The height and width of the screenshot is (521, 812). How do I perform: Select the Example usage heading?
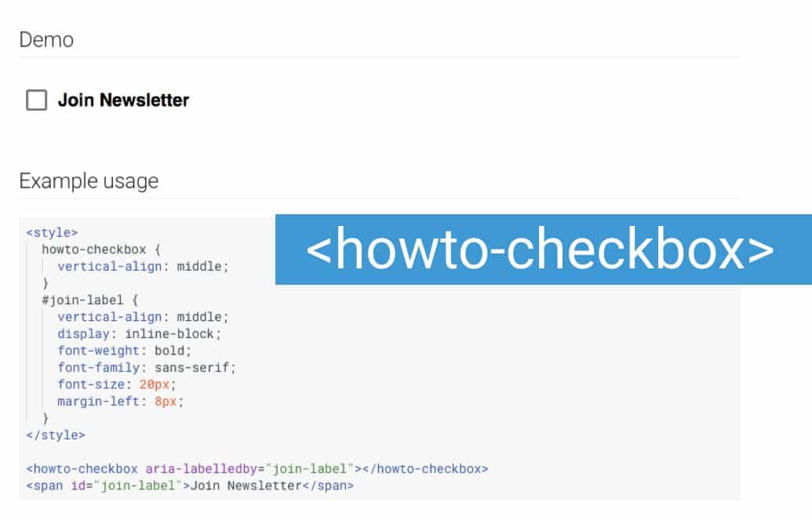click(89, 181)
